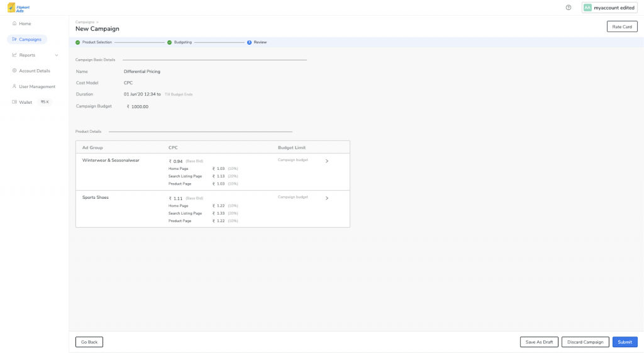This screenshot has height=353, width=644.
Task: Click the Sports Shoes ad group name
Action: coord(96,197)
